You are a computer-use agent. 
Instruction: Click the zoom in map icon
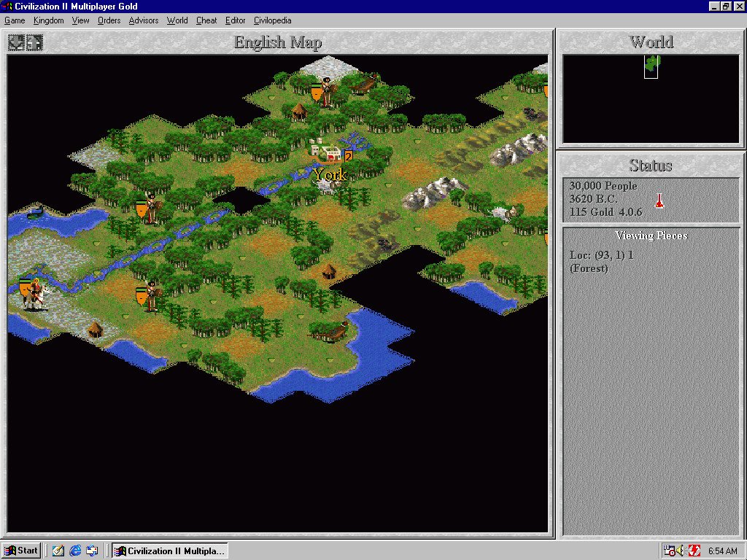pos(34,42)
